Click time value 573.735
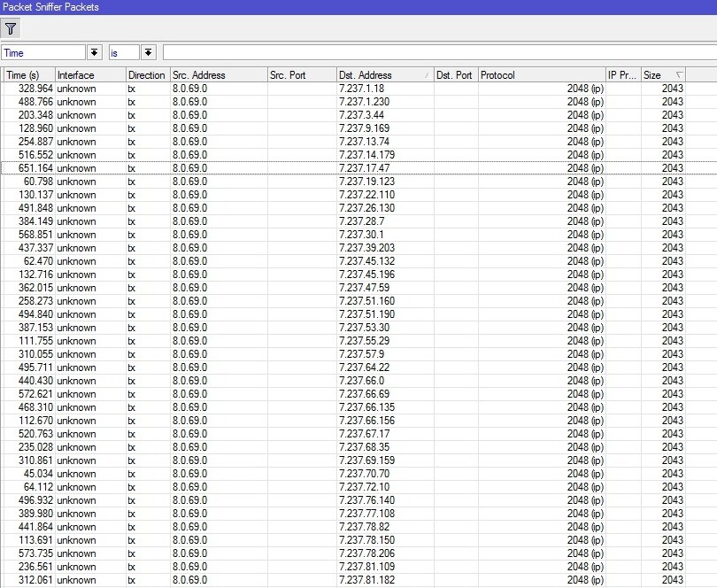717x588 pixels. [x=35, y=553]
